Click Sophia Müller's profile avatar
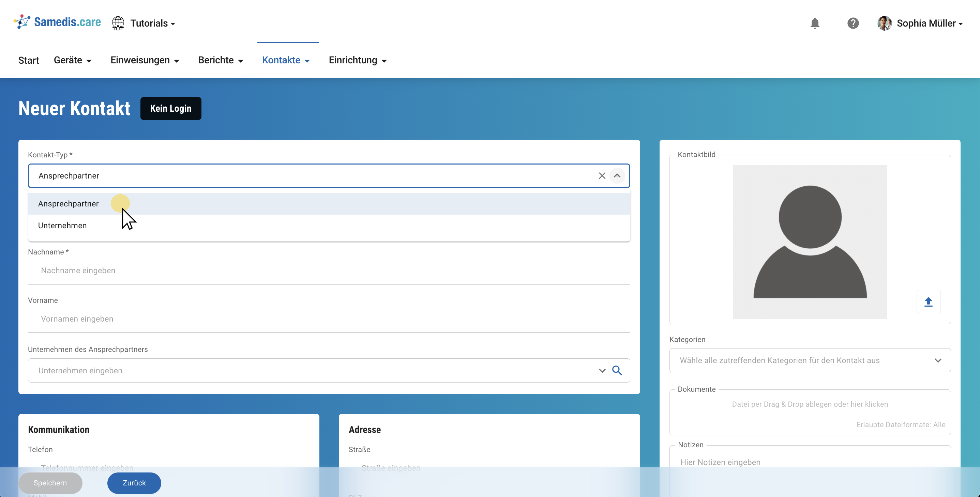 pyautogui.click(x=885, y=23)
